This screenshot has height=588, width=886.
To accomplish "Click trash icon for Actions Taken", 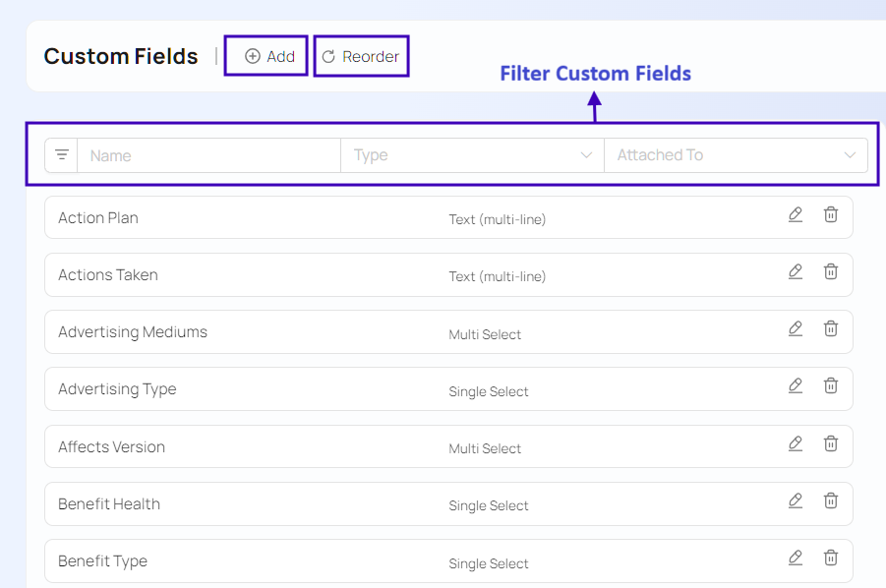I will pyautogui.click(x=831, y=271).
